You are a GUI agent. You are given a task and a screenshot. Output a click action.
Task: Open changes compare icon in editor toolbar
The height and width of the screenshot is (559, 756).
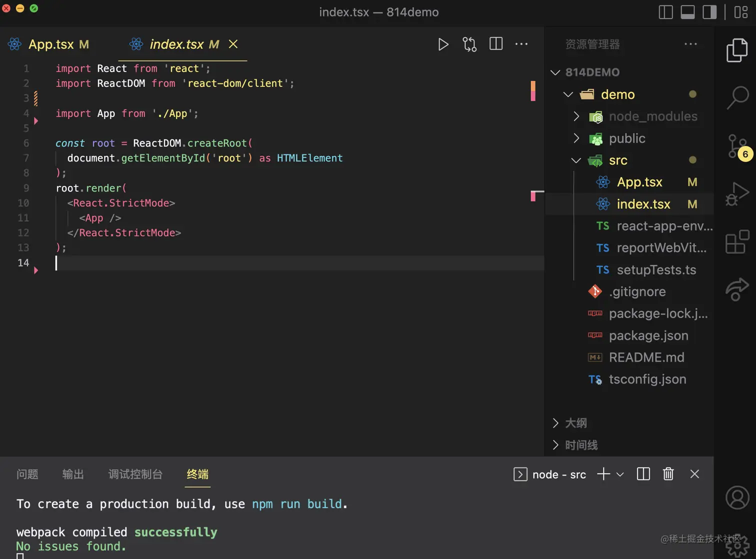(x=469, y=44)
